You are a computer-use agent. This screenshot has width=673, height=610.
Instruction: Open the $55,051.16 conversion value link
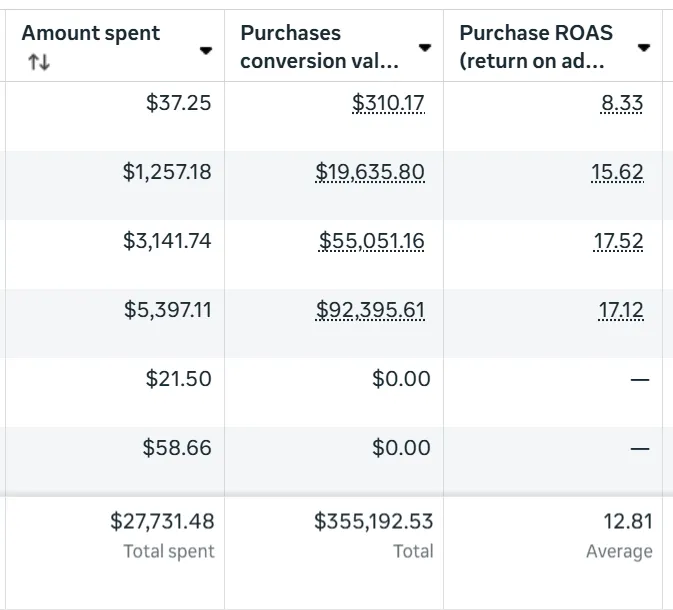click(372, 241)
